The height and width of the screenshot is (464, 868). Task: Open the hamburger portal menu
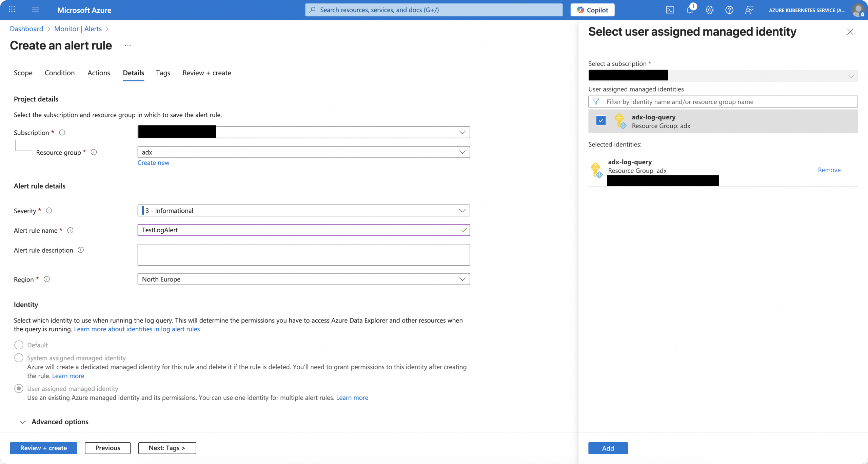36,10
